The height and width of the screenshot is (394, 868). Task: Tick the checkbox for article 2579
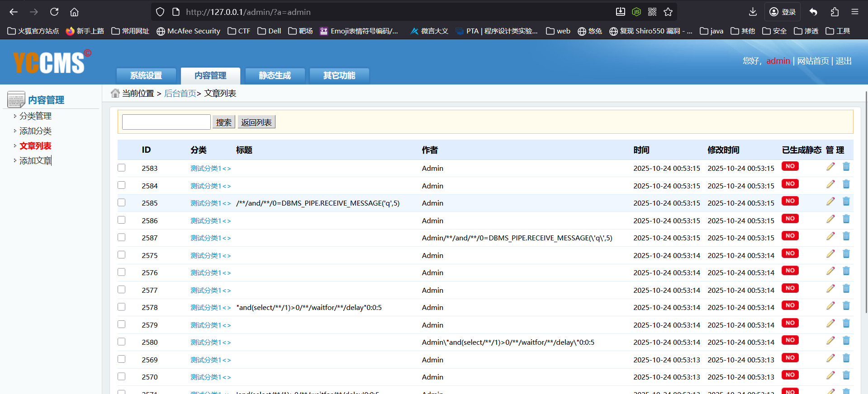(x=122, y=324)
